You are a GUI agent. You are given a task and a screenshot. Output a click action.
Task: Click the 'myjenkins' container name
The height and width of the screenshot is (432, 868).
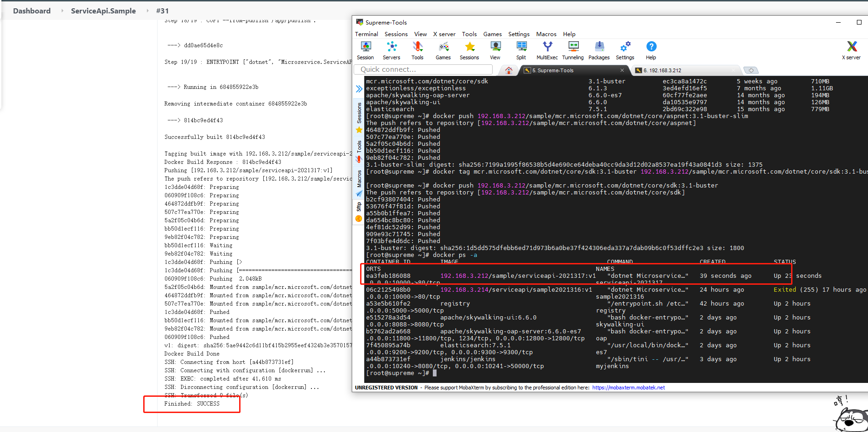pyautogui.click(x=612, y=366)
